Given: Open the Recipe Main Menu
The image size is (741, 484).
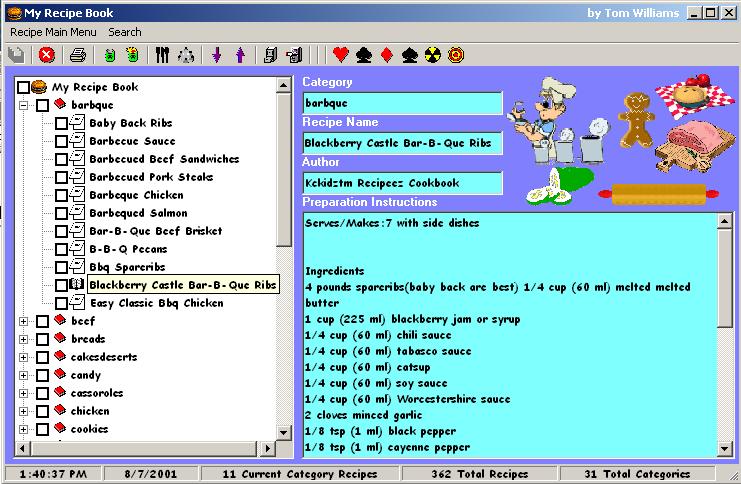Looking at the screenshot, I should pos(53,33).
